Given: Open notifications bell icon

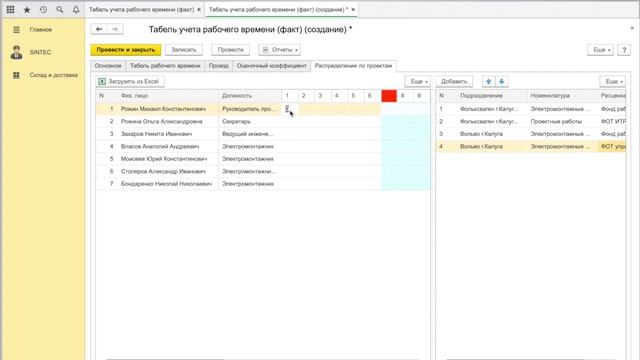Looking at the screenshot, I should point(76,9).
